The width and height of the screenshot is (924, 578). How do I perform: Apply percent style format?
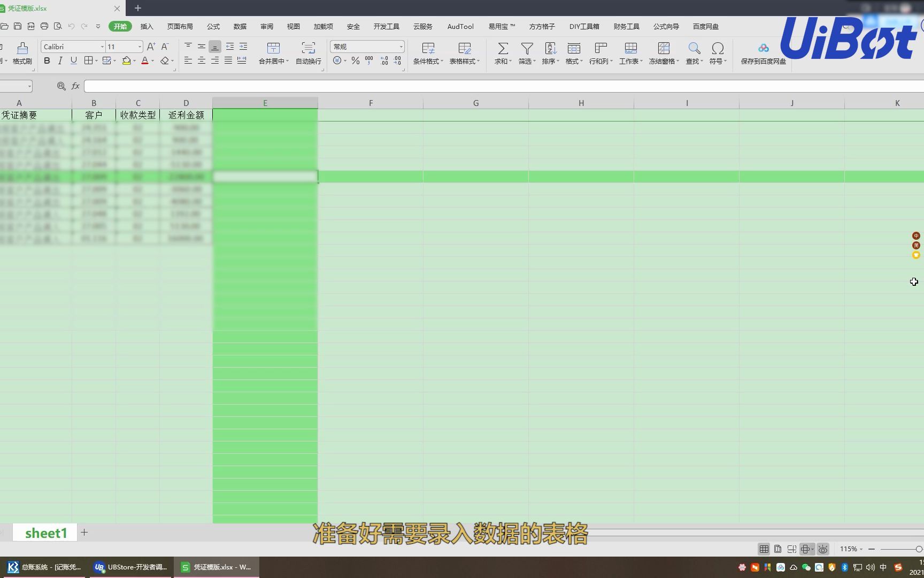point(355,61)
